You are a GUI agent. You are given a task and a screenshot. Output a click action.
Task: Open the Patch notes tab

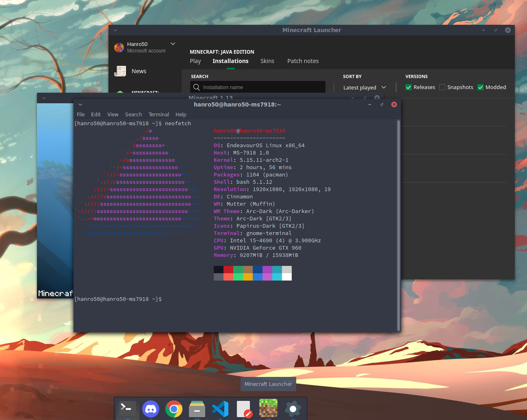click(x=303, y=61)
